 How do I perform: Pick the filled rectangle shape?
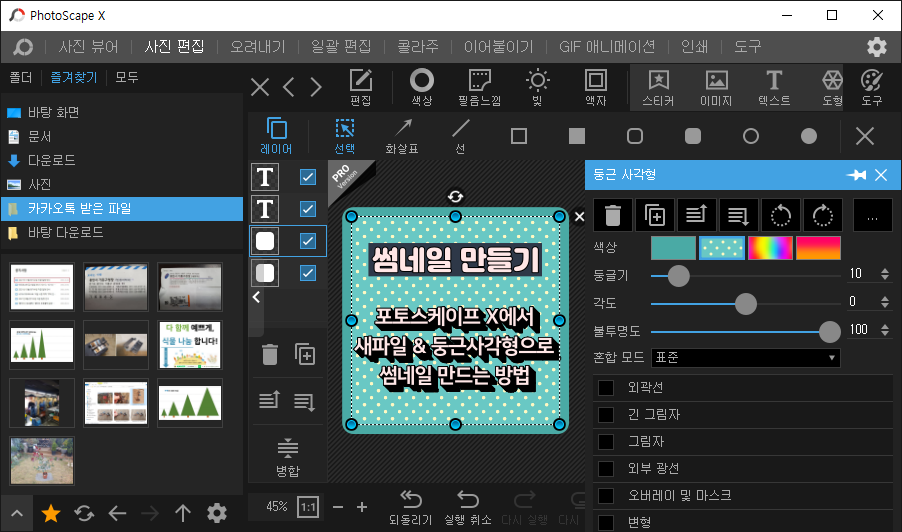[x=576, y=136]
